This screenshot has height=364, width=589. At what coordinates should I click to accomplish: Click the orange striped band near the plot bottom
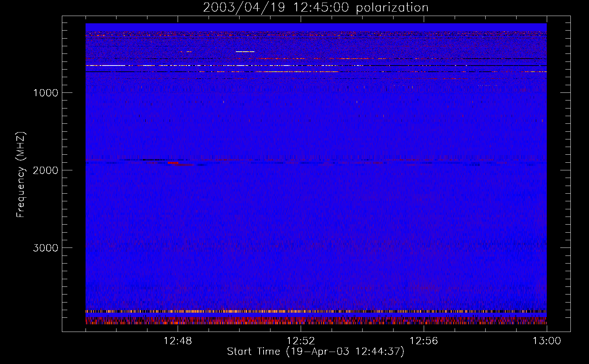tap(255, 311)
